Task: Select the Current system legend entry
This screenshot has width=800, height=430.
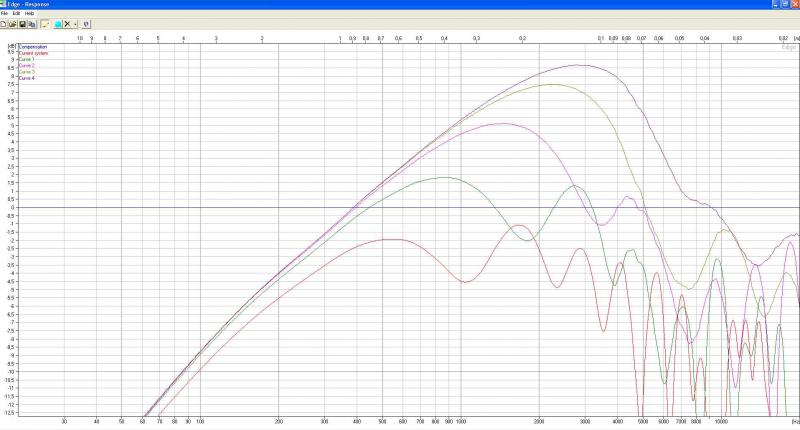Action: pos(32,53)
